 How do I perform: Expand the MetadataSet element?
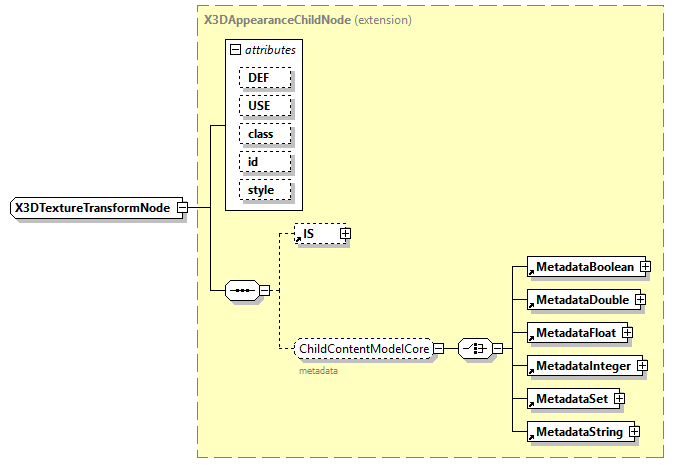pyautogui.click(x=619, y=398)
